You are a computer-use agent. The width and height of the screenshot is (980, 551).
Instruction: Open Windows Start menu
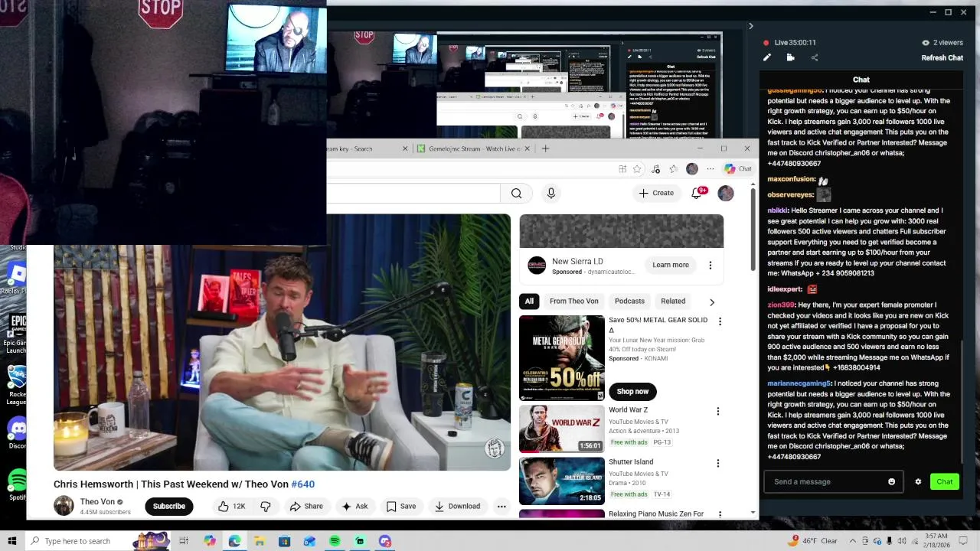click(x=12, y=541)
